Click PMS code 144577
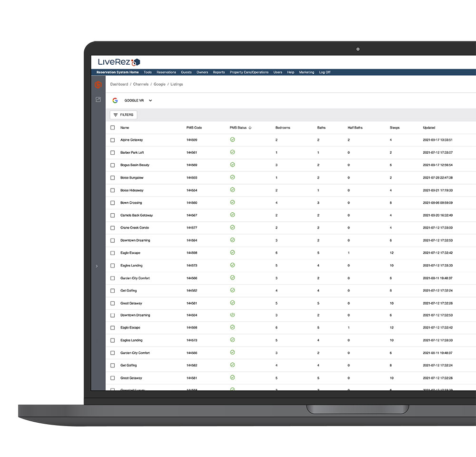The image size is (476, 457). point(191,228)
